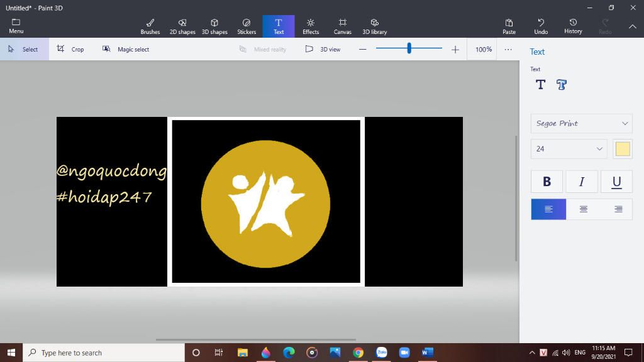Screen dimensions: 644x362
Task: Open Cortana from the taskbar
Action: [x=196, y=353]
